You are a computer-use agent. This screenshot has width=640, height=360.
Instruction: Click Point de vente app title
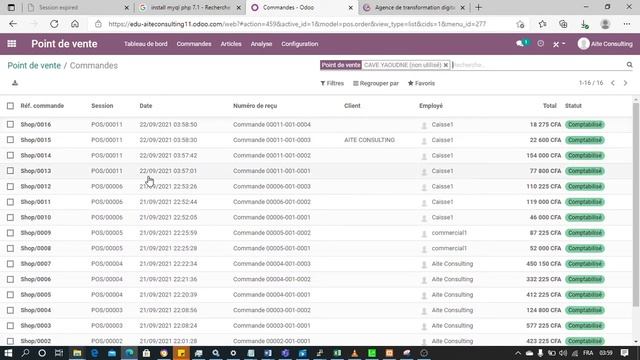(x=64, y=44)
